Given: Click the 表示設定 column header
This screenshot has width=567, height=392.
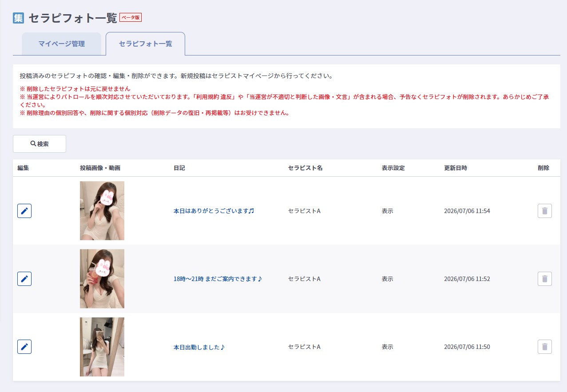Looking at the screenshot, I should (x=393, y=168).
